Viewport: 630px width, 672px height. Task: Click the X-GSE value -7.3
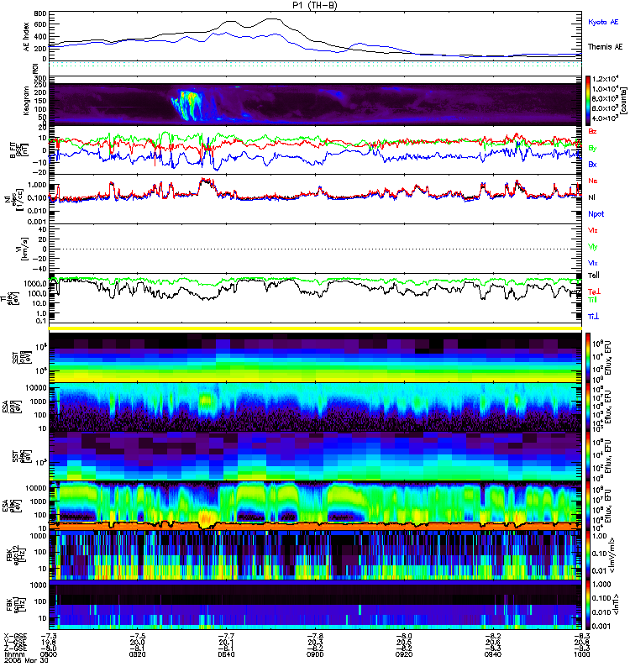pyautogui.click(x=49, y=636)
